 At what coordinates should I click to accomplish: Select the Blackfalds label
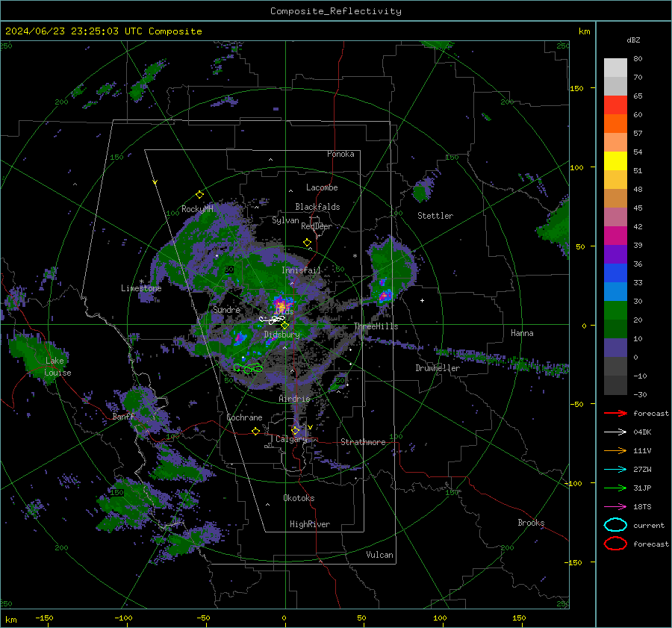coord(317,207)
